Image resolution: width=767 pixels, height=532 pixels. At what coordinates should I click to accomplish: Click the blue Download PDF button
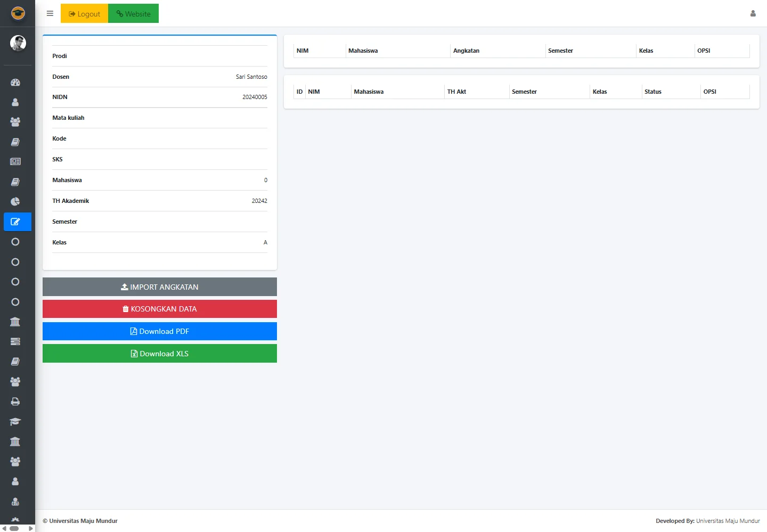click(x=160, y=331)
